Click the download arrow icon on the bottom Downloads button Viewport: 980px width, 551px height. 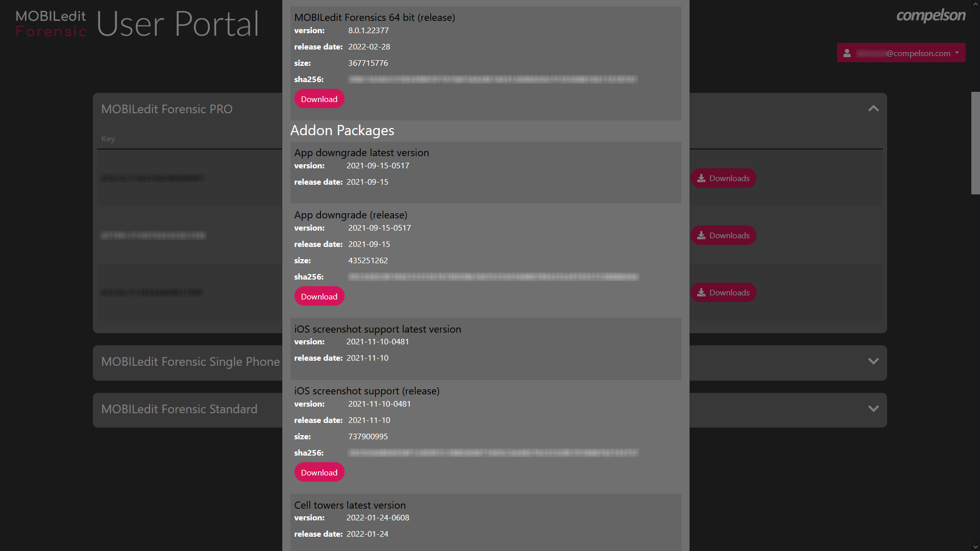[x=702, y=292]
